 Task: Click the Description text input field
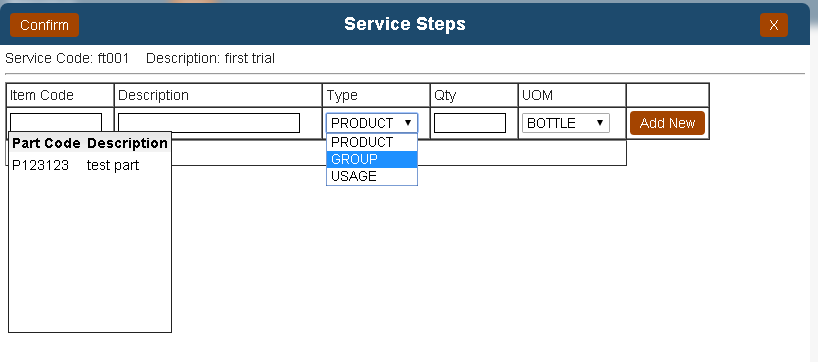209,123
